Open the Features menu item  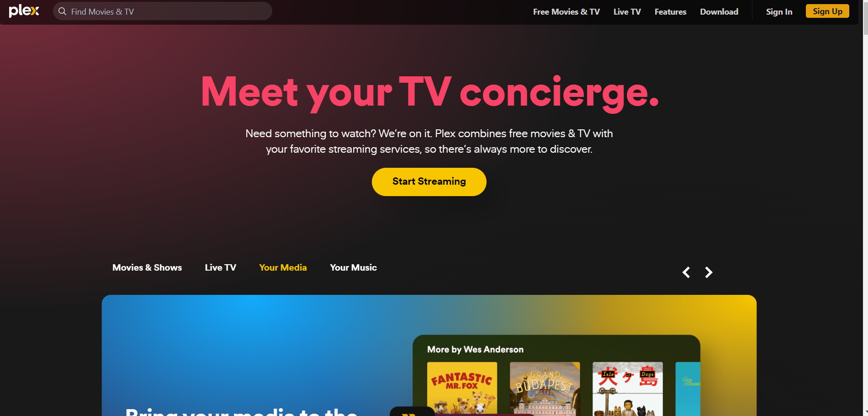click(x=670, y=12)
